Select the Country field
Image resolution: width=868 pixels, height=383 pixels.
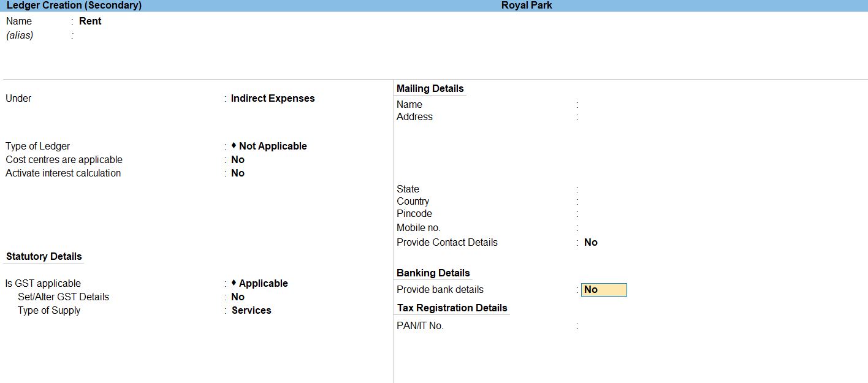(x=613, y=202)
